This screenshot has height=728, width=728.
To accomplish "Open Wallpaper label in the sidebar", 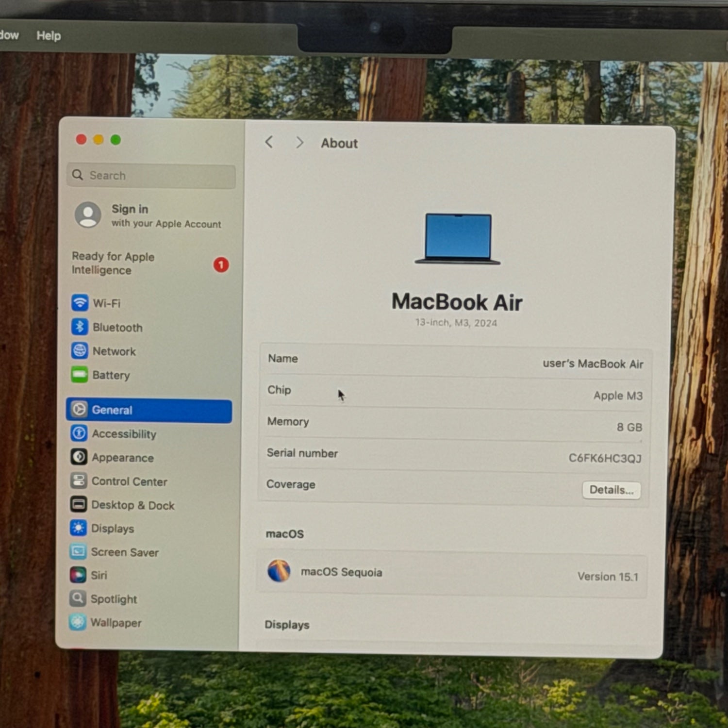I will 116,623.
